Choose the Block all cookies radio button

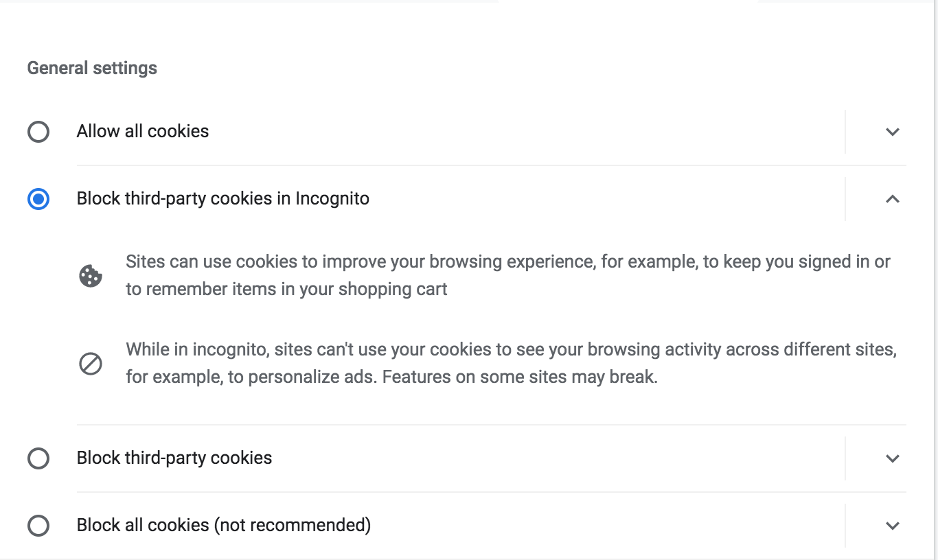point(38,526)
